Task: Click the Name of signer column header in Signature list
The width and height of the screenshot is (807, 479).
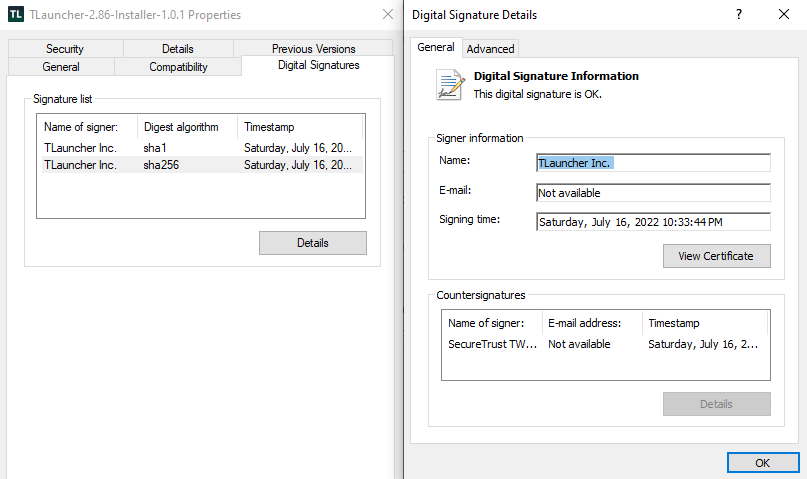Action: (86, 127)
